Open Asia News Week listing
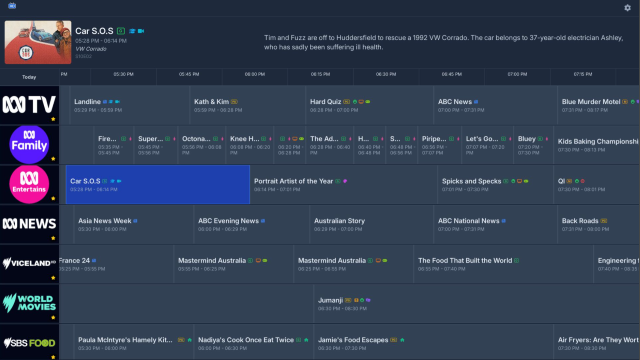This screenshot has height=360, width=640. pyautogui.click(x=134, y=224)
